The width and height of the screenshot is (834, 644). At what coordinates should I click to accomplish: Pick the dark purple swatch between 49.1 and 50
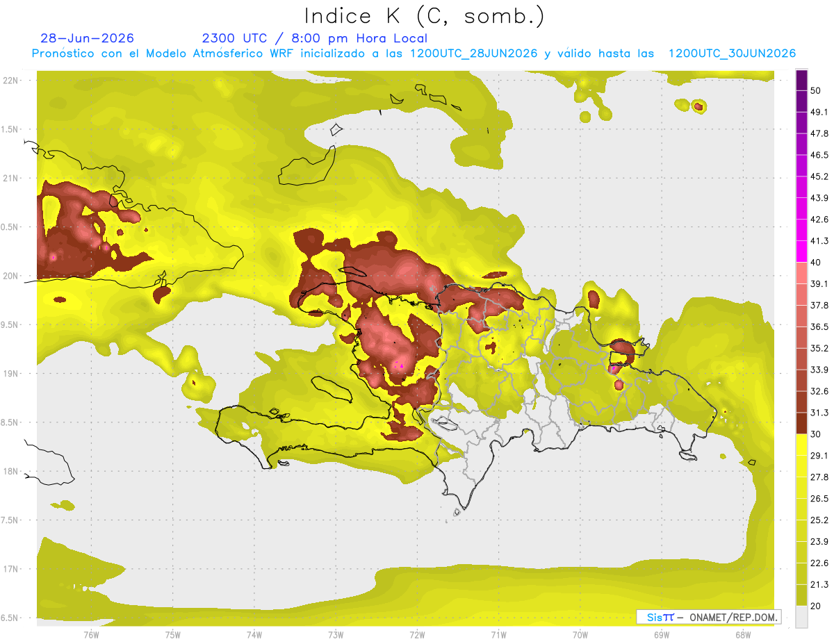coord(801,101)
